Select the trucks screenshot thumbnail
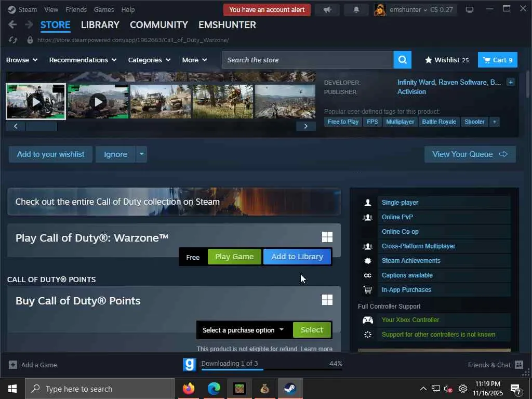Screen dimensions: 532x399 point(161,101)
